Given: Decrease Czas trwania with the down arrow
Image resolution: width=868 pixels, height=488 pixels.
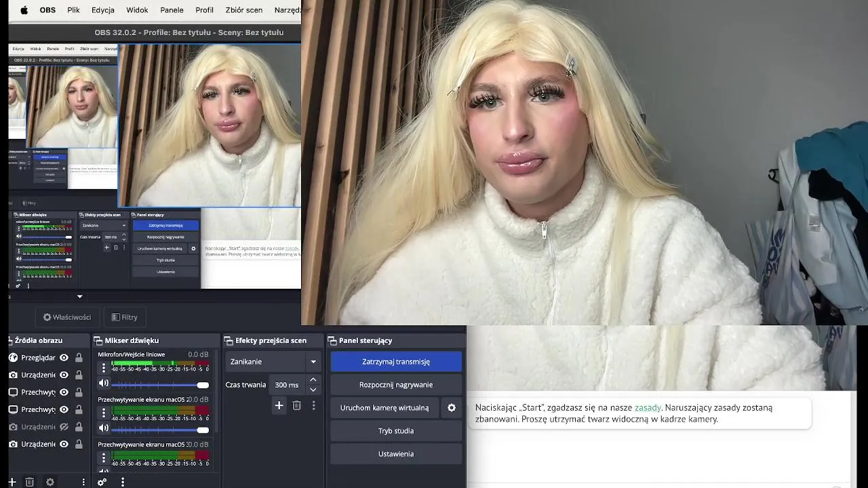Looking at the screenshot, I should pos(313,389).
